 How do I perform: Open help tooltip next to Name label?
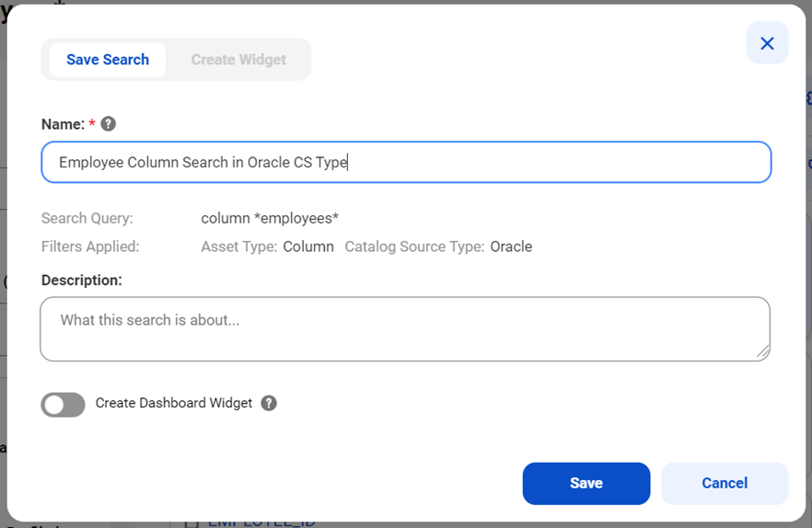[x=109, y=124]
